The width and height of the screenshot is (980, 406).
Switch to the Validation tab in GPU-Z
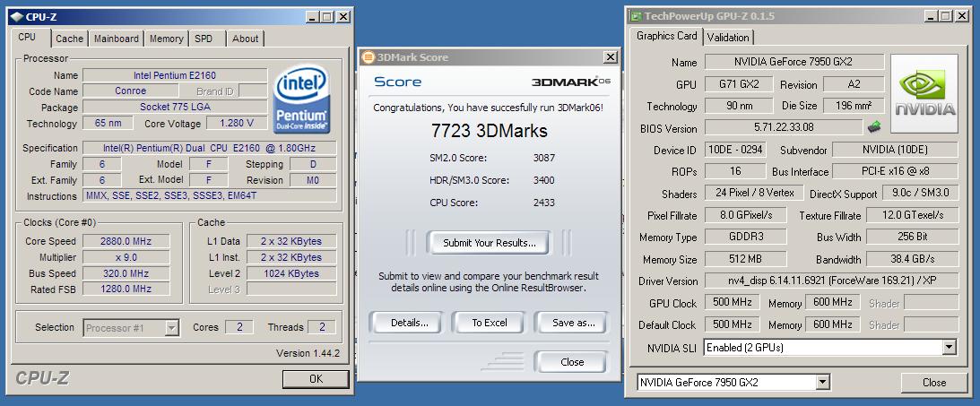coord(728,37)
